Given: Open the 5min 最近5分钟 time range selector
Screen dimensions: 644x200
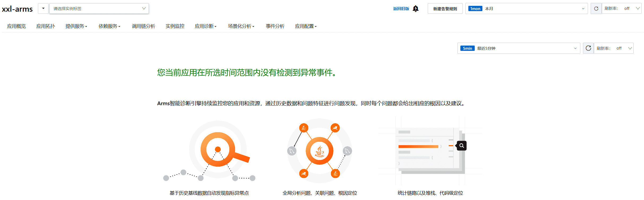Looking at the screenshot, I should (519, 48).
